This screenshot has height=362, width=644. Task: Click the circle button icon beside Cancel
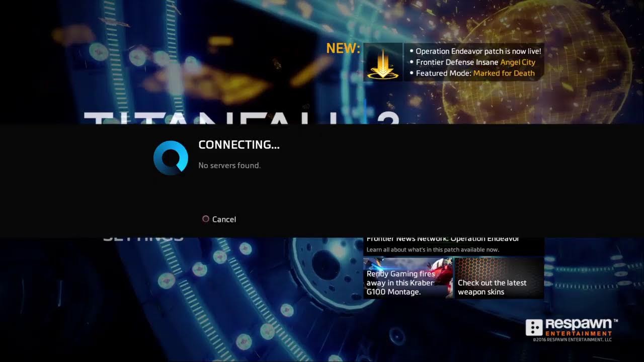(x=205, y=219)
